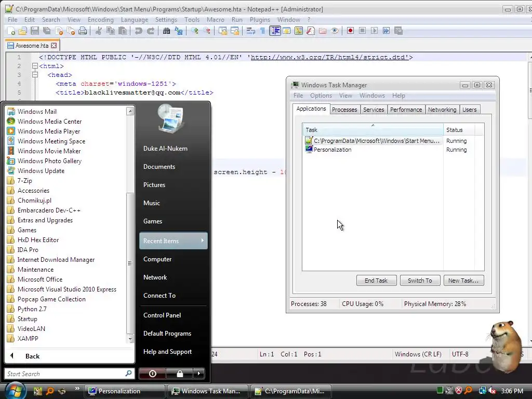Switch to Task Manager Networking tab
This screenshot has width=532, height=399.
point(442,110)
